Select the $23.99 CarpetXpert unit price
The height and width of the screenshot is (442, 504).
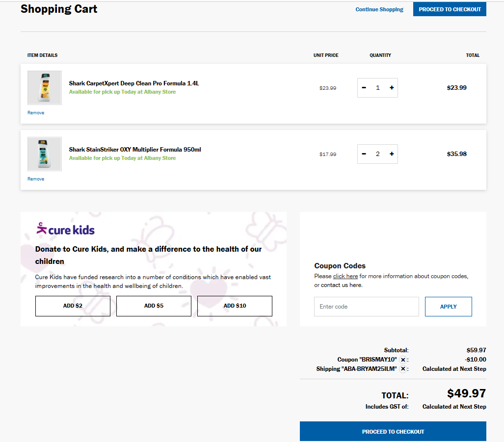point(328,88)
